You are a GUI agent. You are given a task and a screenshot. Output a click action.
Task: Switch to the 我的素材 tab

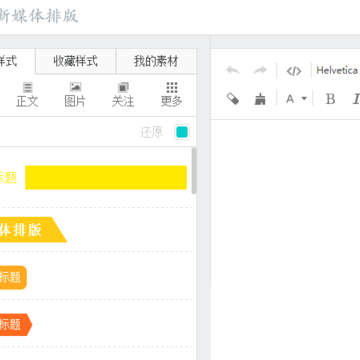(156, 61)
